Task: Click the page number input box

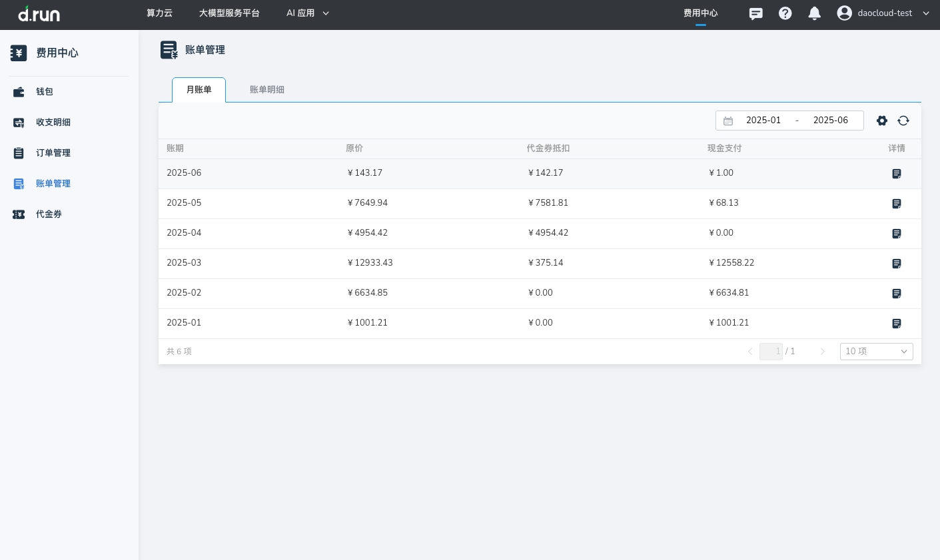Action: pos(771,352)
